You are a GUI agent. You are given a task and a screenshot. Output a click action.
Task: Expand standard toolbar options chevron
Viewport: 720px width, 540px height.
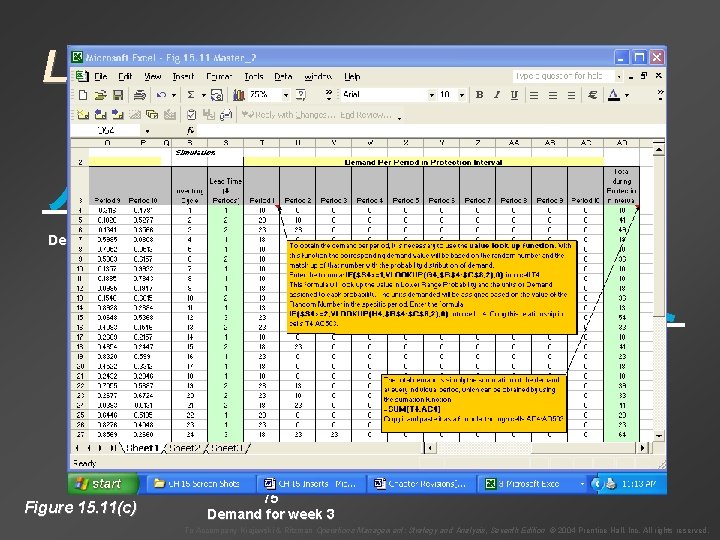(328, 95)
